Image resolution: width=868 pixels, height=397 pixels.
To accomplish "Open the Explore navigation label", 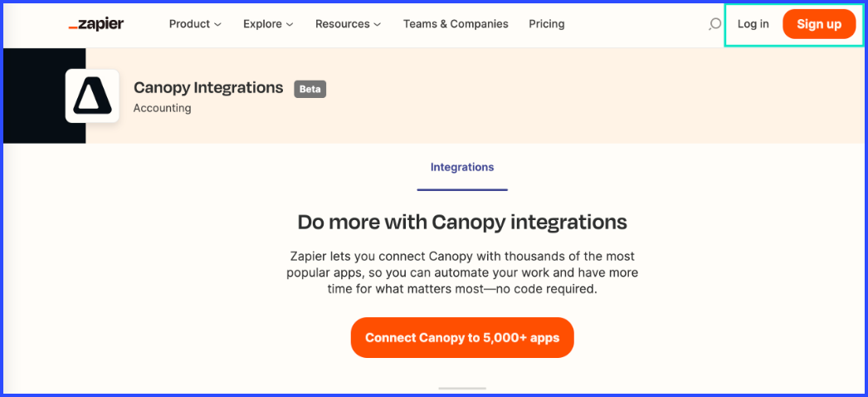I will [263, 24].
